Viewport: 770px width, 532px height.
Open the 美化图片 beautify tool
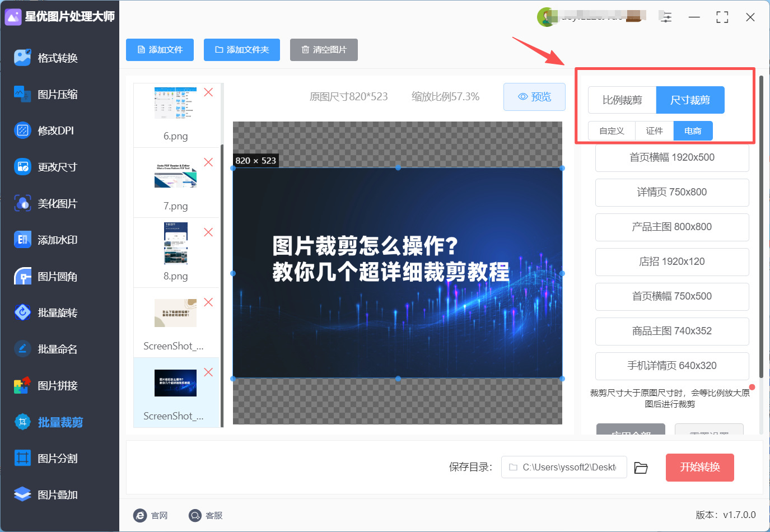pos(46,203)
